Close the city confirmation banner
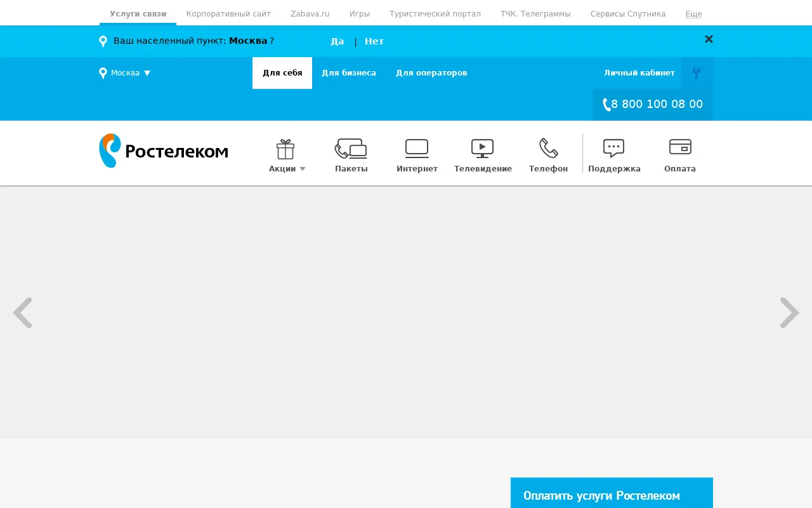 pyautogui.click(x=709, y=39)
